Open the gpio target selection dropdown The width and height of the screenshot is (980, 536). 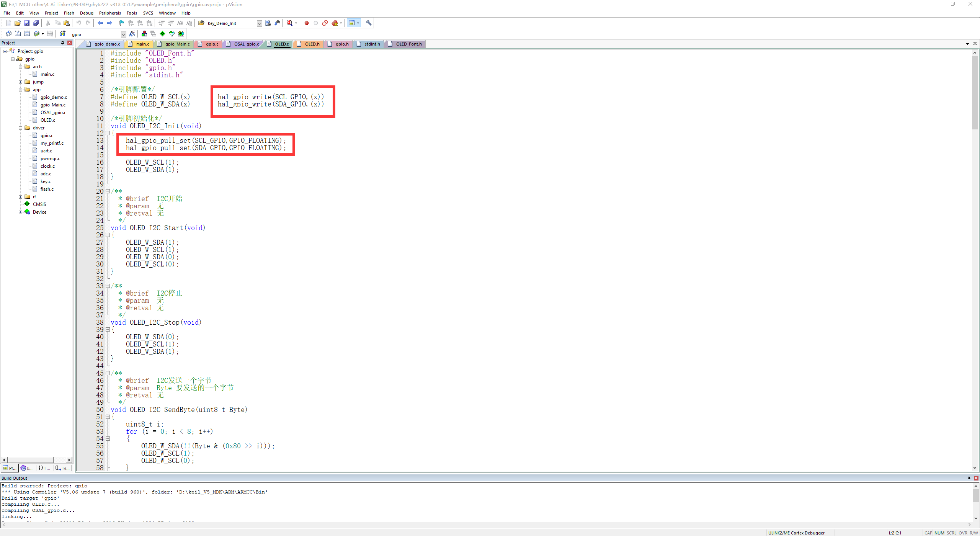tap(123, 34)
